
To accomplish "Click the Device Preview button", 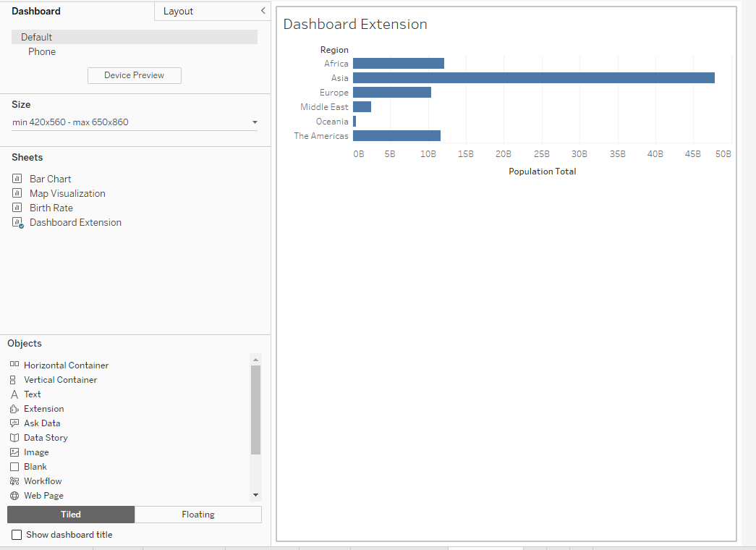I will tap(134, 75).
